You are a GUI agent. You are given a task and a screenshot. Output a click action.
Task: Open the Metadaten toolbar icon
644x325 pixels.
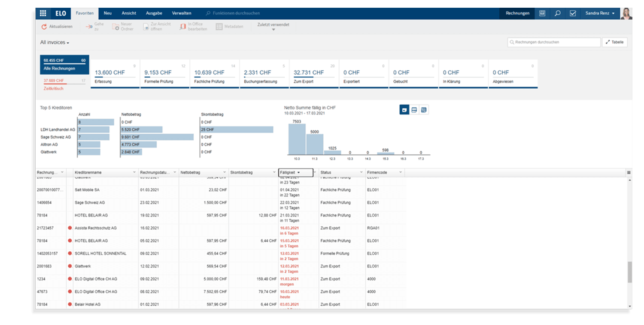pyautogui.click(x=219, y=27)
